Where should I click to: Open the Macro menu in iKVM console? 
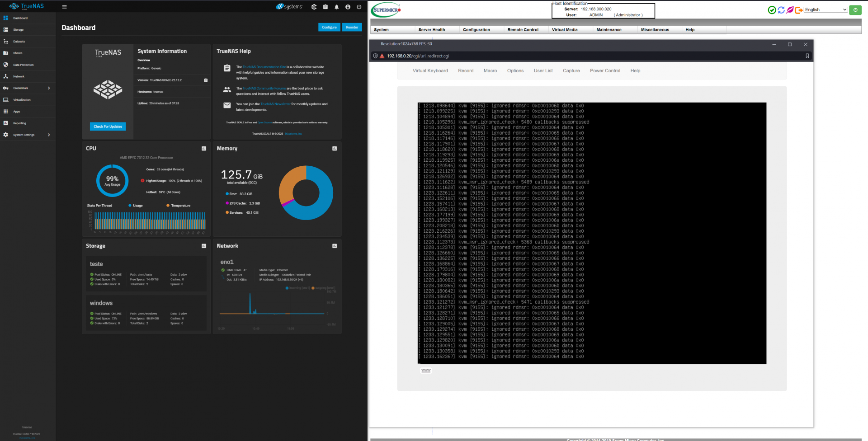click(x=490, y=70)
